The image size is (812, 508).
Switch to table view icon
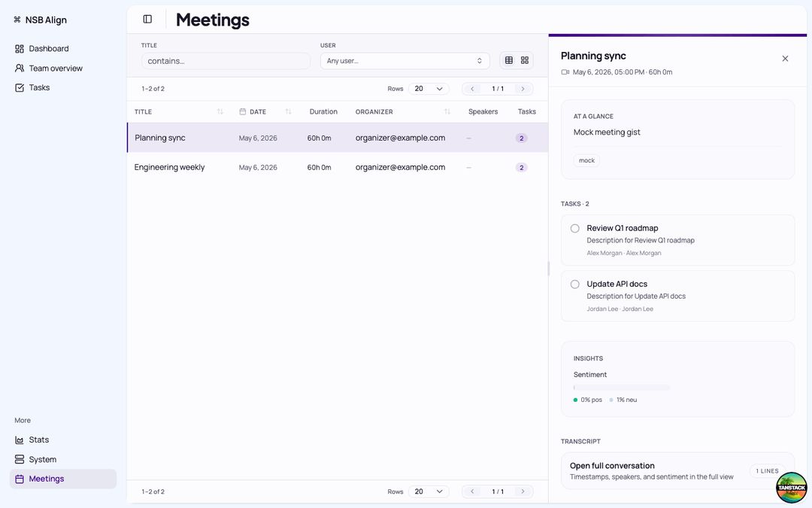[509, 61]
